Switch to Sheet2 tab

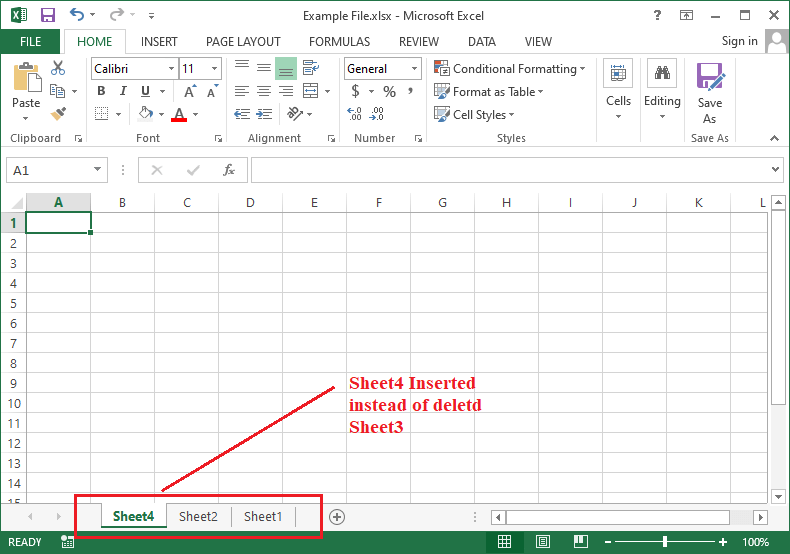[198, 517]
